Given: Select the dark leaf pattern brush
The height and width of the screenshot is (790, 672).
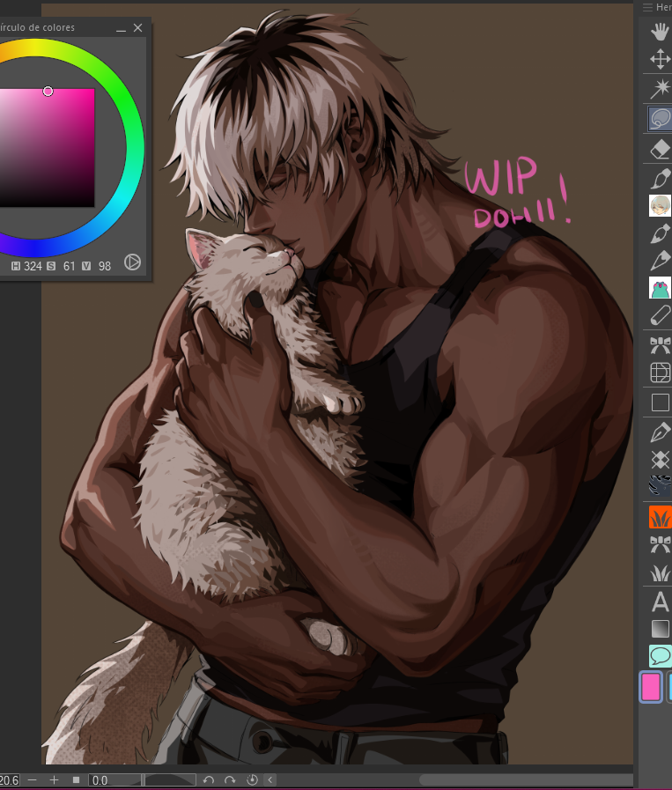Looking at the screenshot, I should (x=660, y=486).
